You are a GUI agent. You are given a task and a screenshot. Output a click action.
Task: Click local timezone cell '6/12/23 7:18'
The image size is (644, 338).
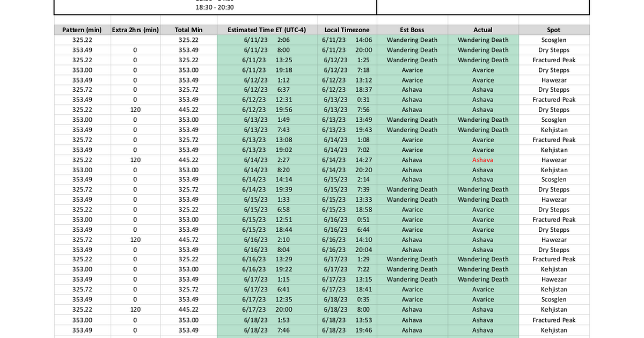[x=347, y=70]
